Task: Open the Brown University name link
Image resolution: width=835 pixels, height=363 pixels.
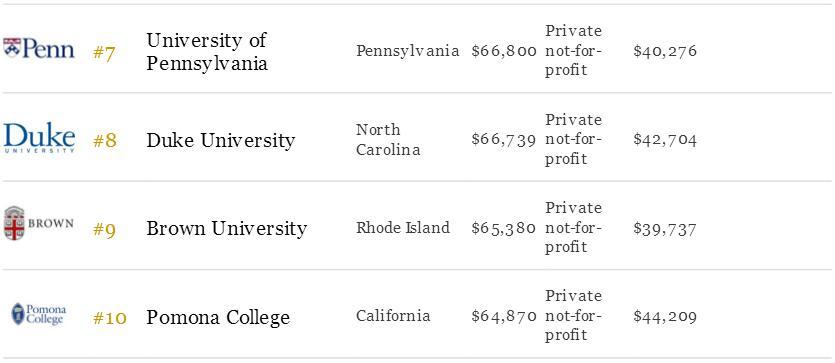Action: [x=226, y=228]
